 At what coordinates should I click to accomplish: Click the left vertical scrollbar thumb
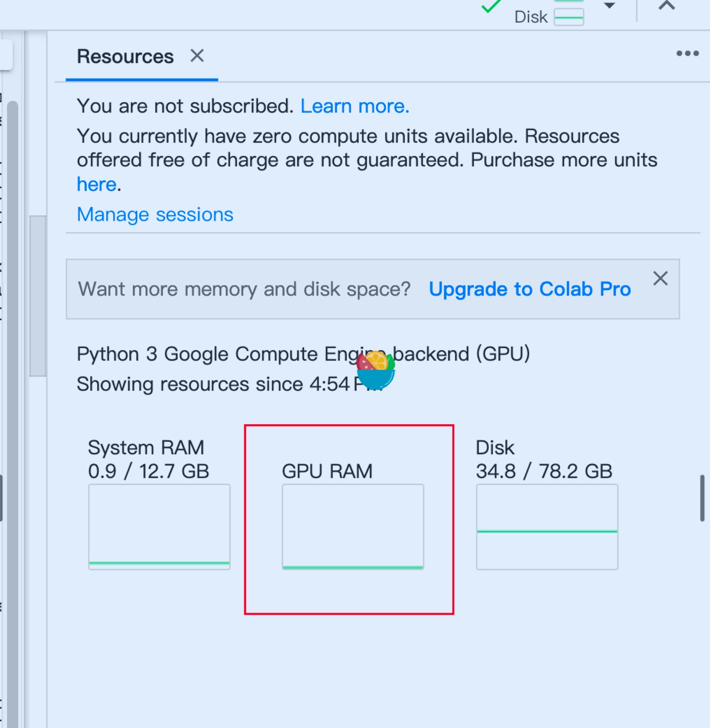37,296
